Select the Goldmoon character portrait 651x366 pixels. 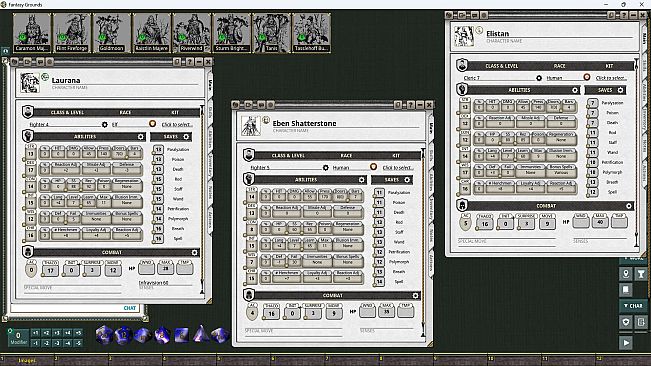[x=112, y=33]
